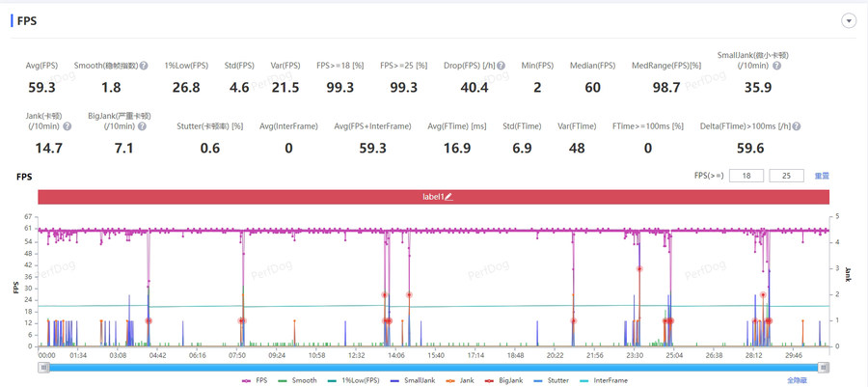Click help icon beside BigJank (/10min)

[143, 126]
